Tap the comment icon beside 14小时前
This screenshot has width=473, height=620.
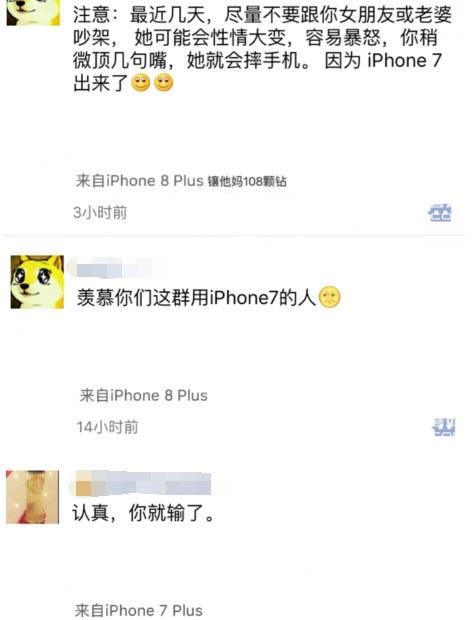coord(443,427)
